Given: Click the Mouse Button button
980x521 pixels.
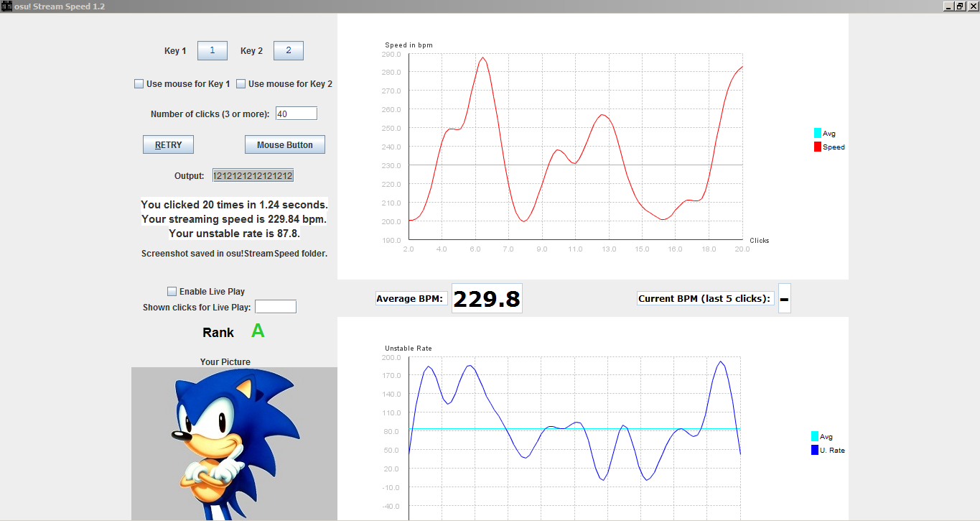Looking at the screenshot, I should click(285, 144).
